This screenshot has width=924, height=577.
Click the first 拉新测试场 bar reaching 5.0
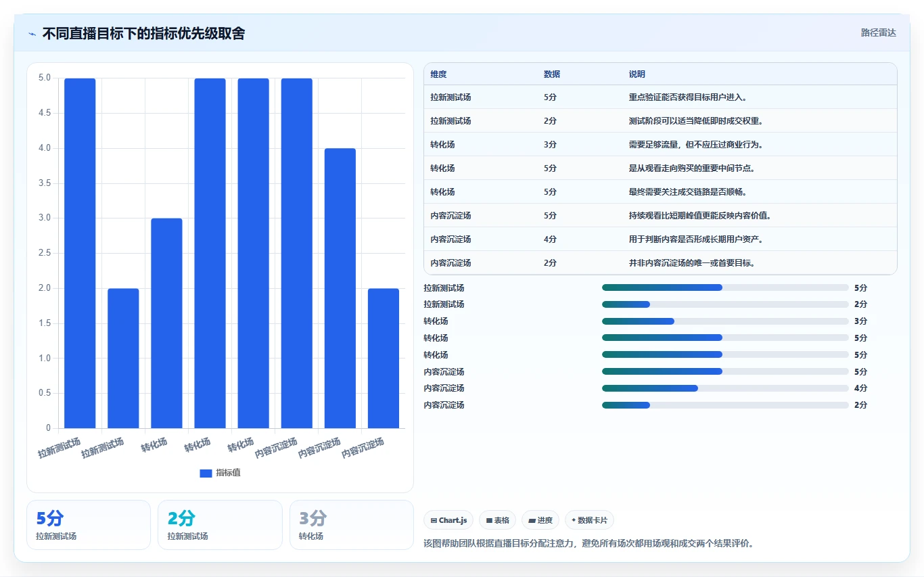click(x=80, y=253)
